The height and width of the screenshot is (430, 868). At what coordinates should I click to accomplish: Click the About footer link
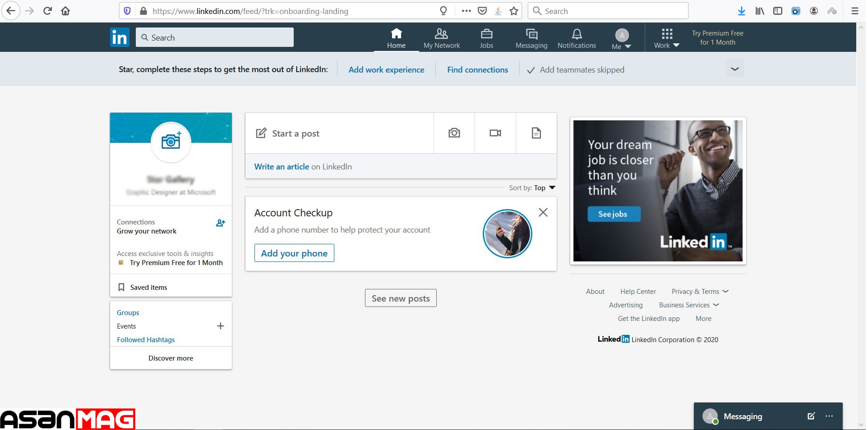click(x=595, y=292)
